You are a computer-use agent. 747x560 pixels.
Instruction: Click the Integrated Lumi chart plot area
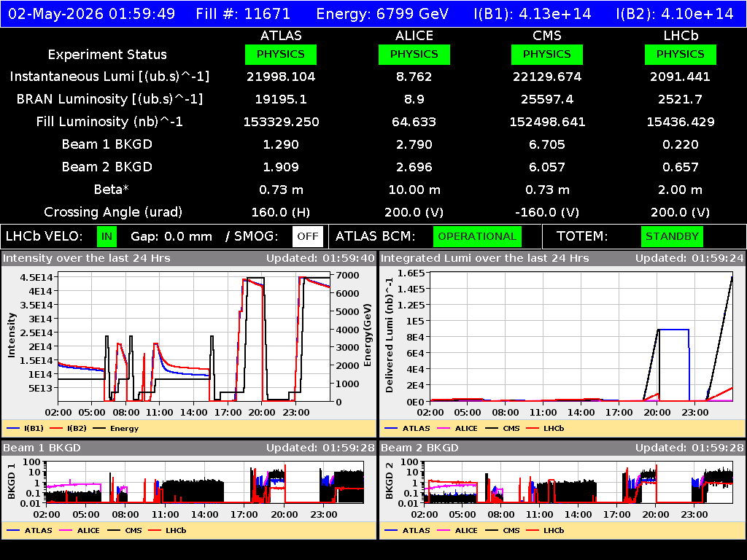[x=581, y=337]
